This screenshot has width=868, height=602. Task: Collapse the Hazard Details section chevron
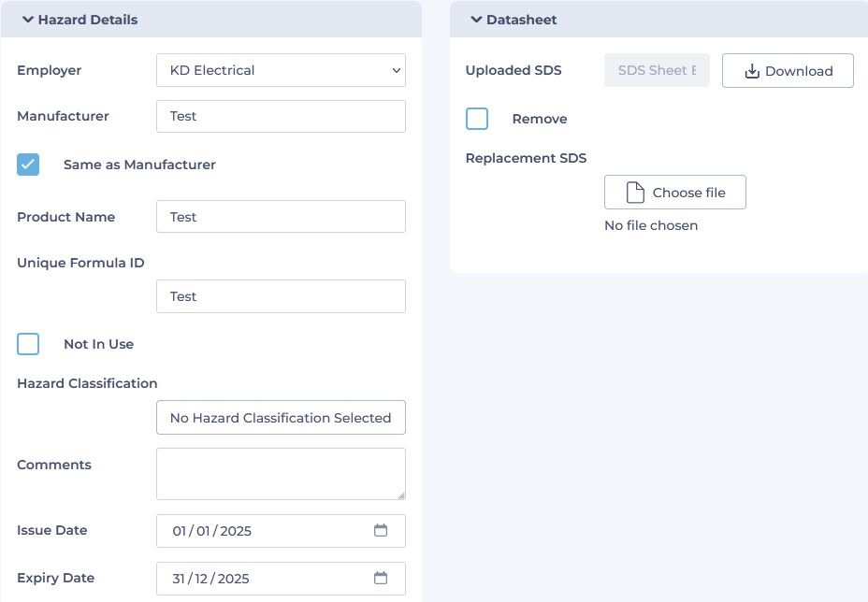point(28,20)
